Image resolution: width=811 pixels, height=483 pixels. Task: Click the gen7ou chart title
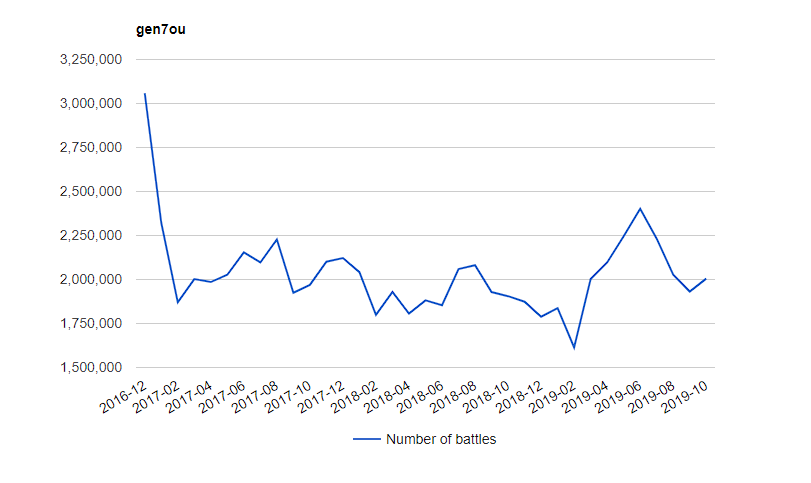(160, 29)
